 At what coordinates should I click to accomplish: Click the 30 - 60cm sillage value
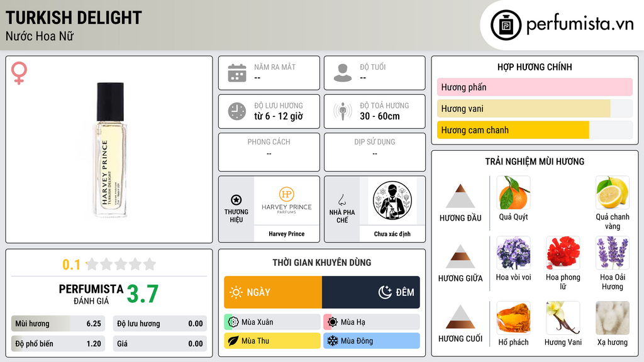coord(380,116)
